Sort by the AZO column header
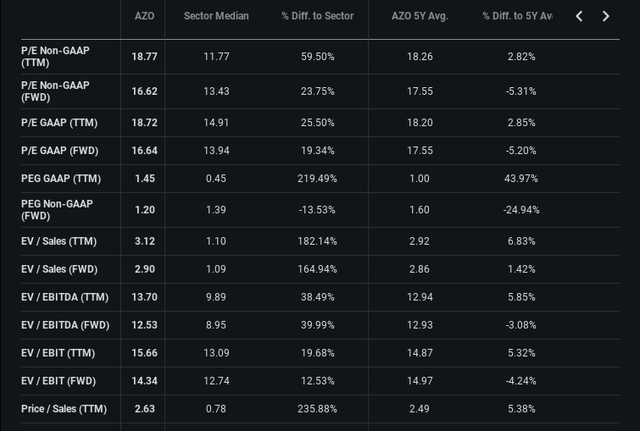The height and width of the screenshot is (431, 640). [144, 16]
